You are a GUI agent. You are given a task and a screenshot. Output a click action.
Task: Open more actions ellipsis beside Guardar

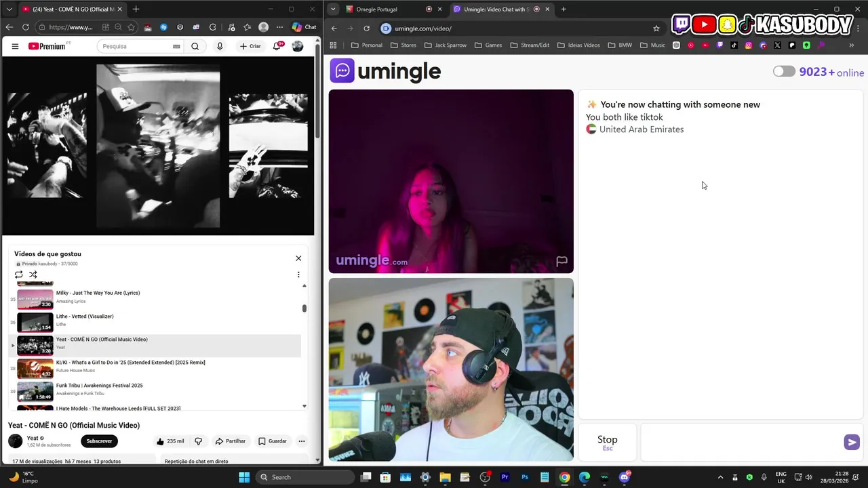tap(302, 441)
